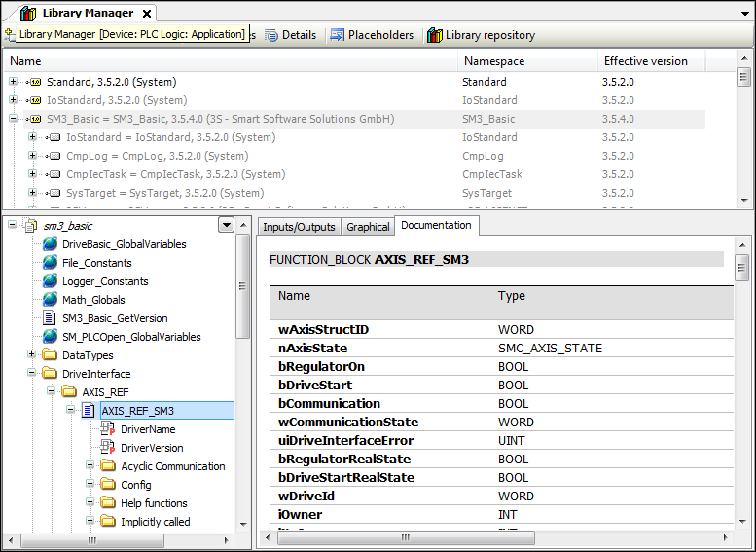This screenshot has height=552, width=756.
Task: Click library list scroll up arrow
Action: click(x=744, y=58)
